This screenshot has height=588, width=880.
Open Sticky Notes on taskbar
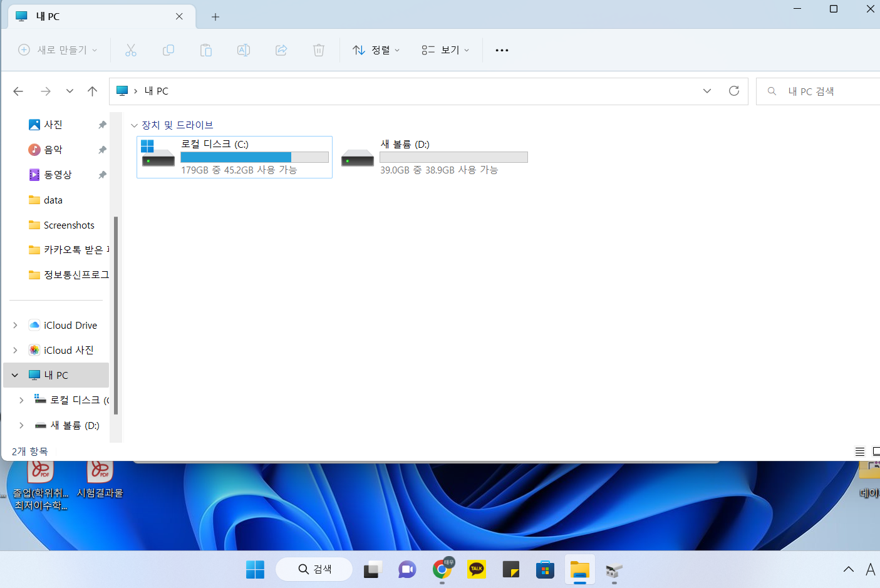click(x=511, y=570)
